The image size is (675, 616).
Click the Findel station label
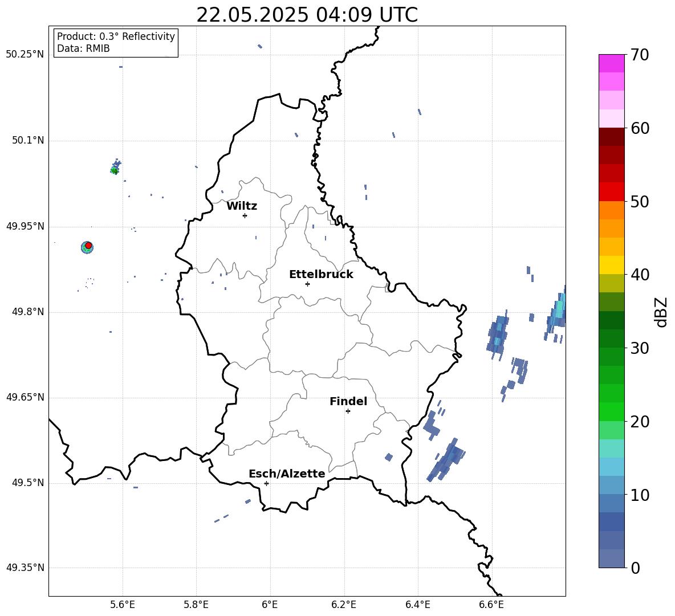click(348, 401)
